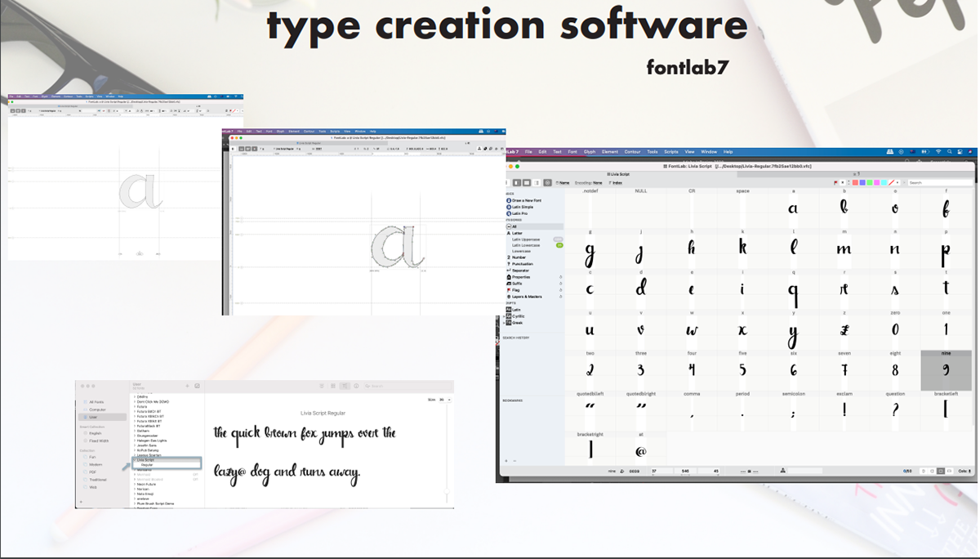This screenshot has height=559, width=980.
Task: Click the Search field in the FontLab font window
Action: [940, 182]
